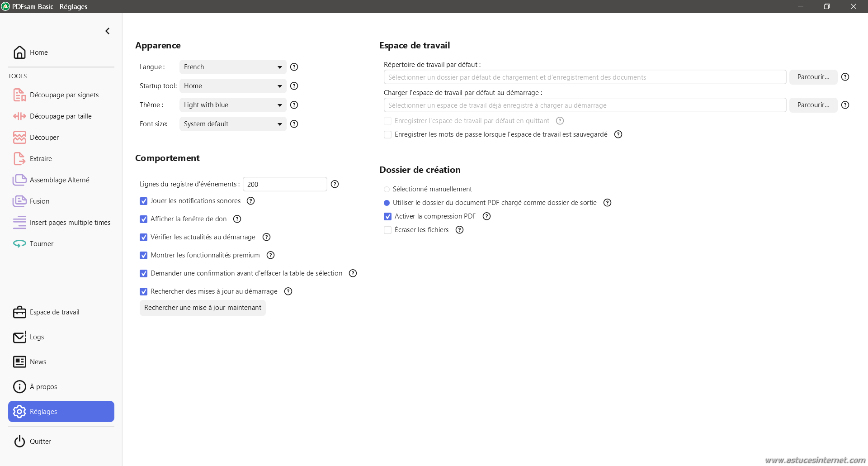This screenshot has height=466, width=868.
Task: Uncheck Afficher la fenêtre de don
Action: tap(144, 219)
